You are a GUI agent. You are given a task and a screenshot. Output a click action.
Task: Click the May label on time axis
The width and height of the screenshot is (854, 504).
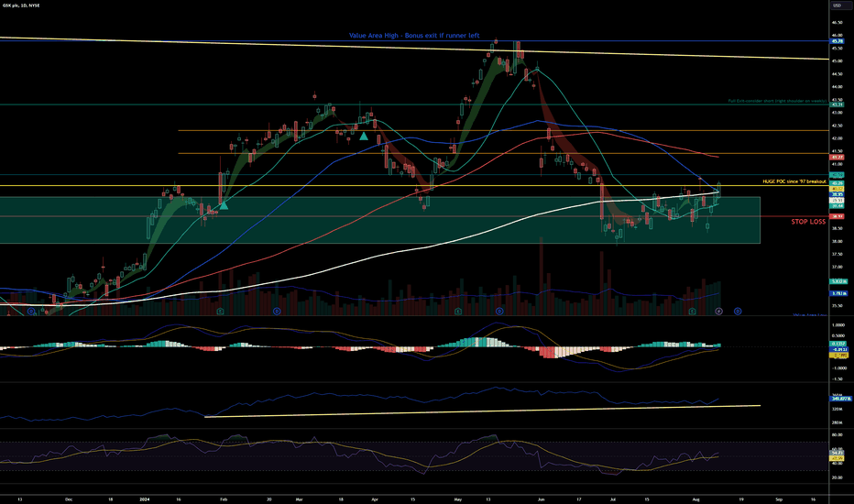point(457,499)
